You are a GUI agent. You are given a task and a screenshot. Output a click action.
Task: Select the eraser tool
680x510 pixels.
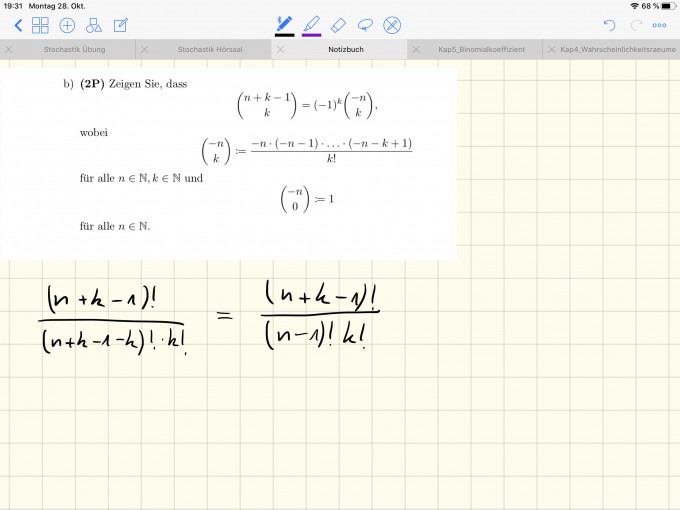coord(338,24)
